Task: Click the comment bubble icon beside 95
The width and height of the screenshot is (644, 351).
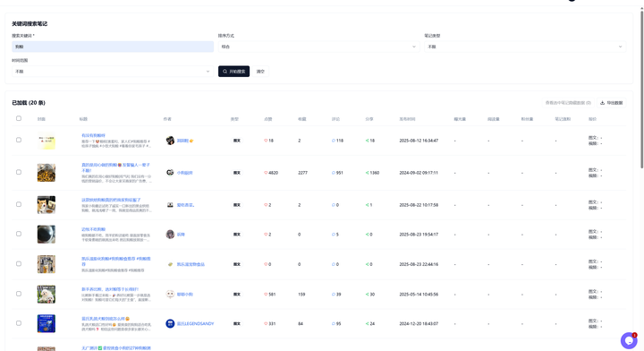Action: point(334,324)
